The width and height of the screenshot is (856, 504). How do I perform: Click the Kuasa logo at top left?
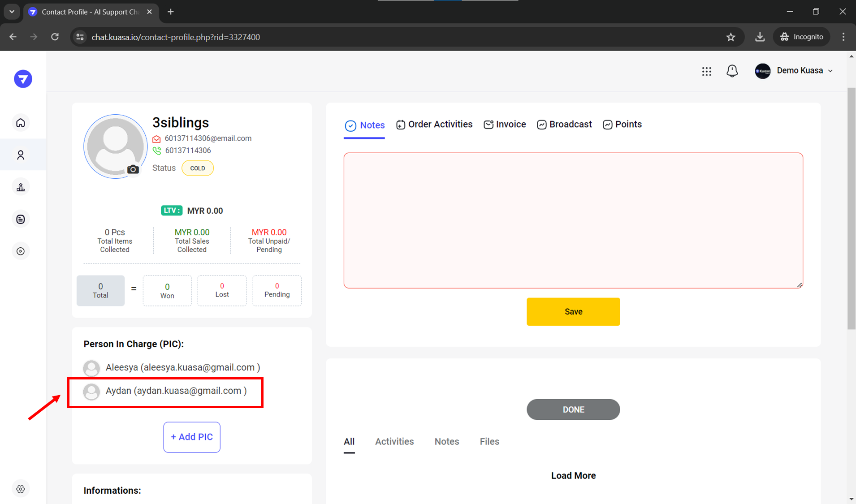point(23,79)
